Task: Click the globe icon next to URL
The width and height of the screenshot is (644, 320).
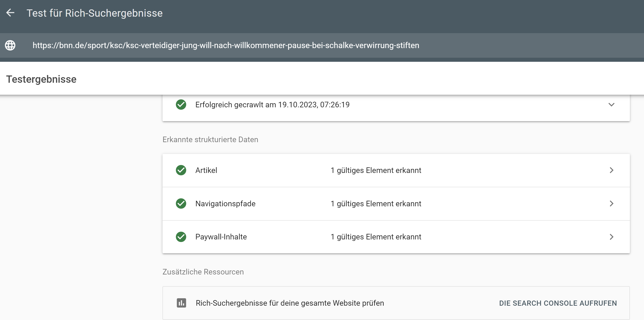Action: [10, 45]
